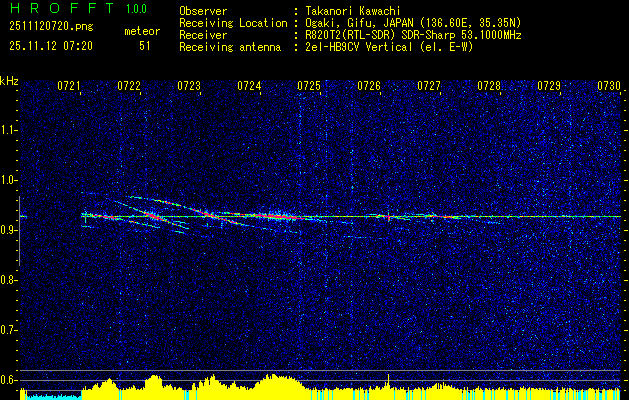
Task: Click the 1.0 kHz axis label
Action: pos(9,180)
